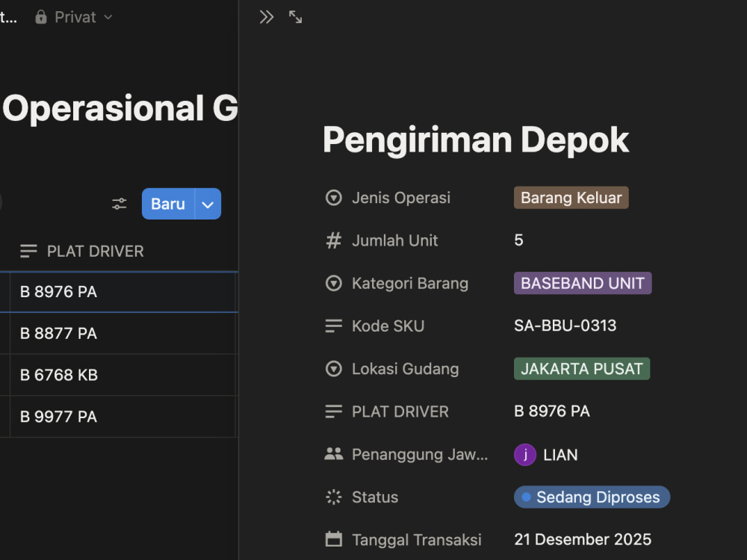The image size is (747, 560).
Task: Select the cell B 6768 KB
Action: pyautogui.click(x=123, y=375)
